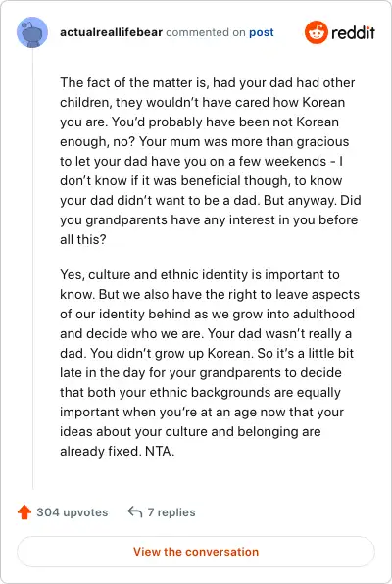The height and width of the screenshot is (584, 392).
Task: Click the "NTA." verdict ending the comment
Action: point(160,451)
